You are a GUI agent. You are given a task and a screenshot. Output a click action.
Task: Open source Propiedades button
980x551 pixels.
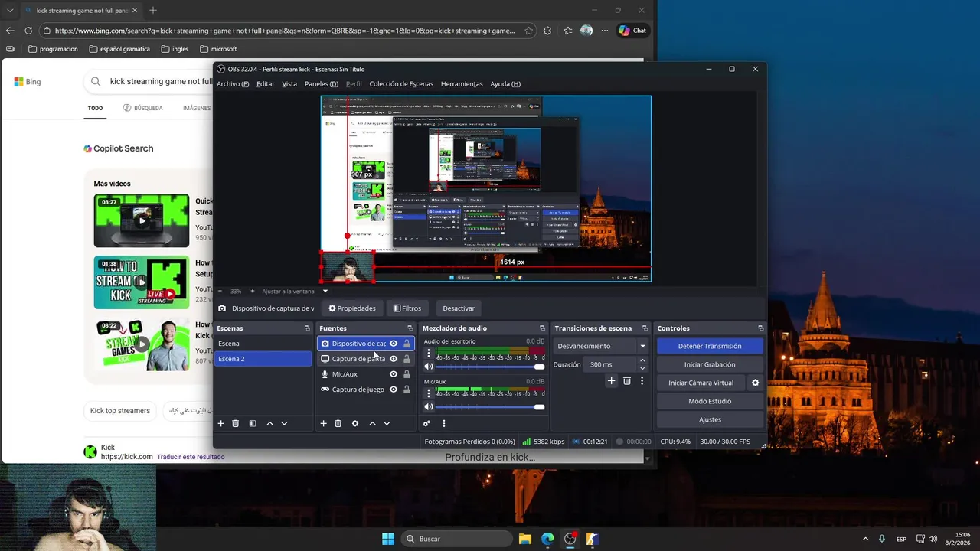pyautogui.click(x=352, y=308)
